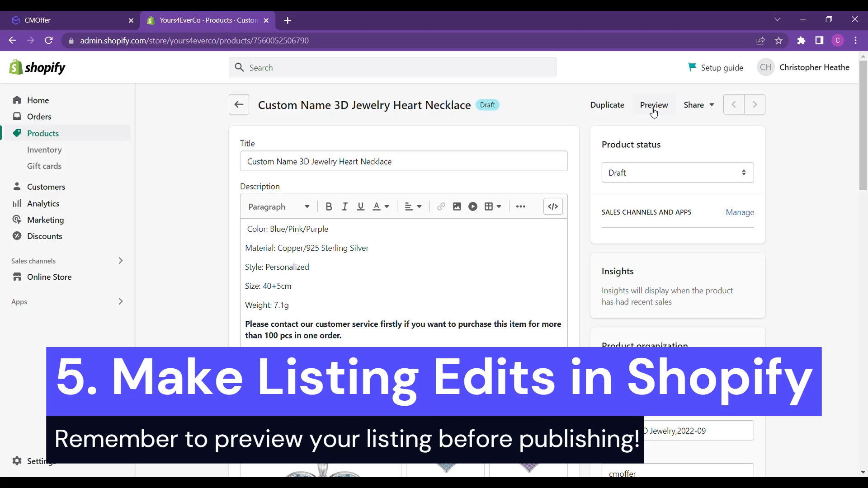Click the Bold formatting icon
The width and height of the screenshot is (868, 488).
[x=329, y=206]
